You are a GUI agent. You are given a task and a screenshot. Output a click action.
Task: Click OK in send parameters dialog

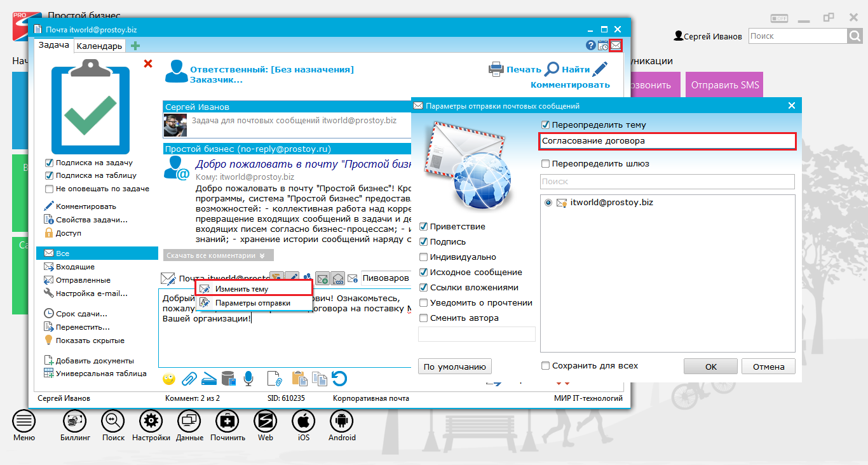[x=710, y=367]
